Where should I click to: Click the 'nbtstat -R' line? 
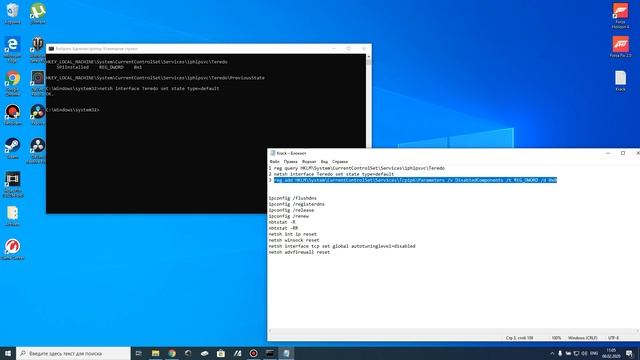(282, 222)
